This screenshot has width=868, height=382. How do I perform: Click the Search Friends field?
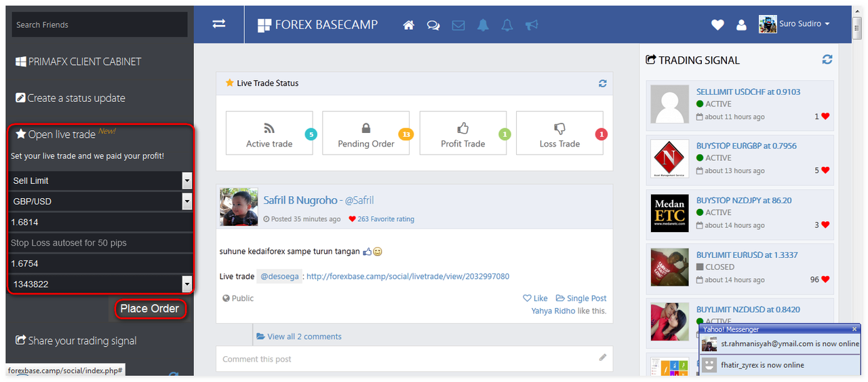tap(100, 24)
